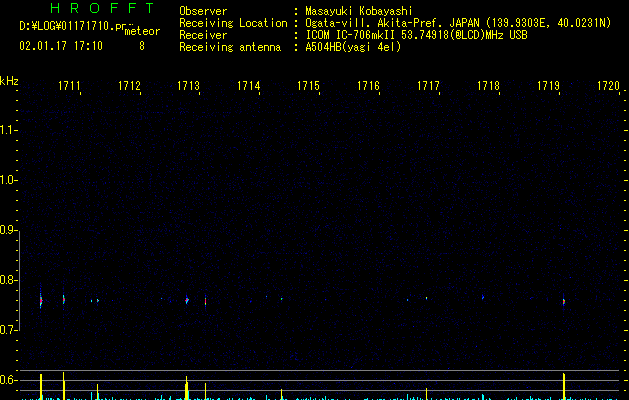Viewport: 629px width, 400px height.
Task: Click the 1711 time axis marker
Action: [x=69, y=86]
